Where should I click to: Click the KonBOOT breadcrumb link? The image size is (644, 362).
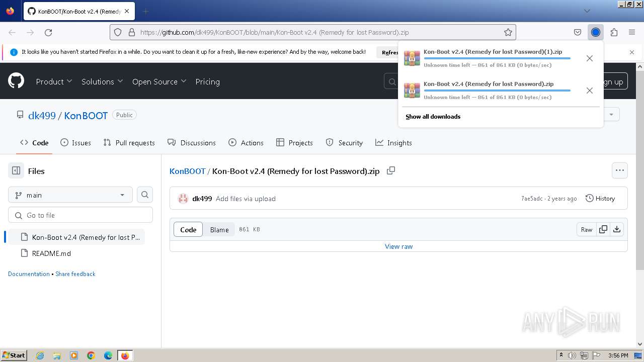[x=188, y=171]
